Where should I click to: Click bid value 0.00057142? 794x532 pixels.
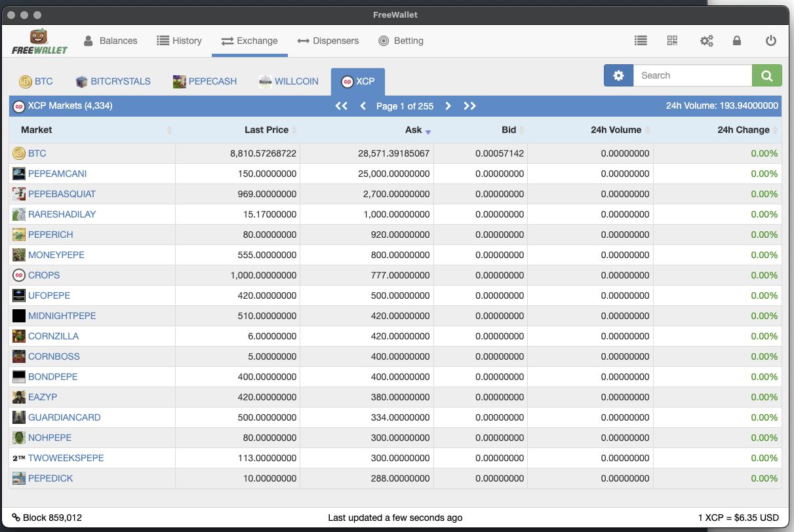click(500, 153)
